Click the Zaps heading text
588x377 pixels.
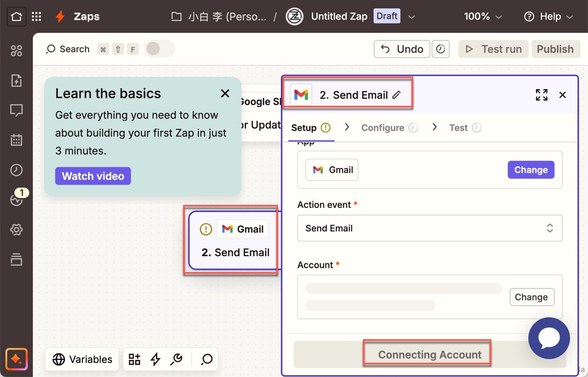tap(87, 16)
